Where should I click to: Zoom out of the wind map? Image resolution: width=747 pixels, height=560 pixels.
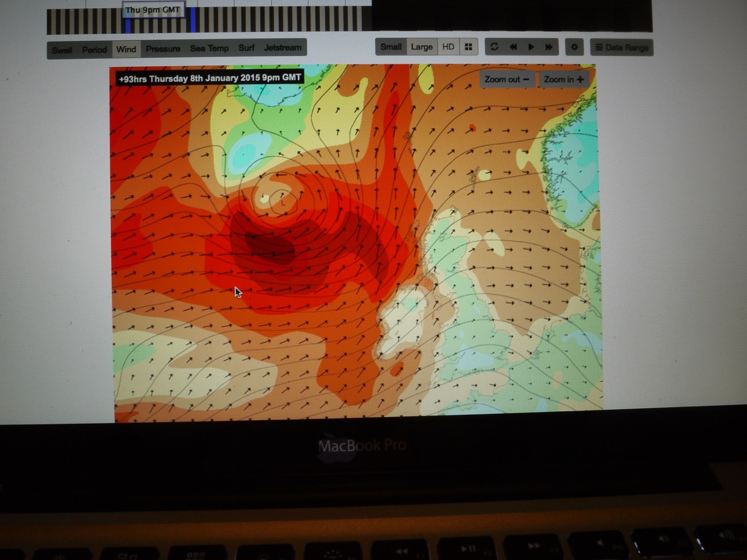point(507,79)
